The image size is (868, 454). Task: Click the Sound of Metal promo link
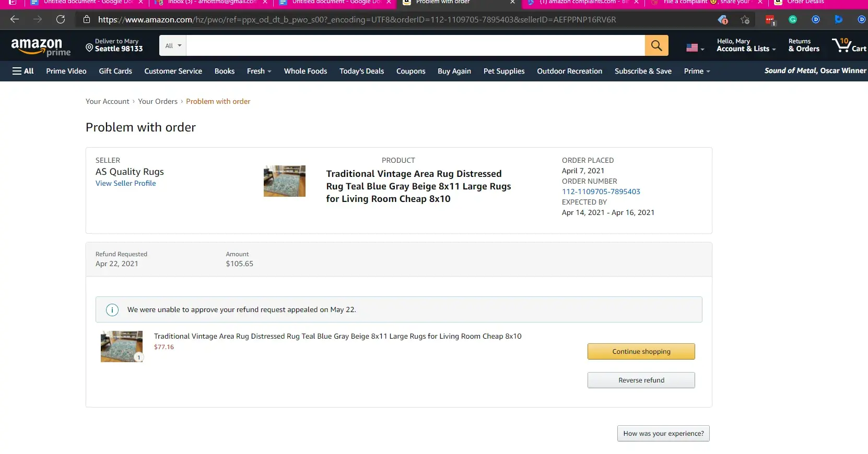coord(815,71)
